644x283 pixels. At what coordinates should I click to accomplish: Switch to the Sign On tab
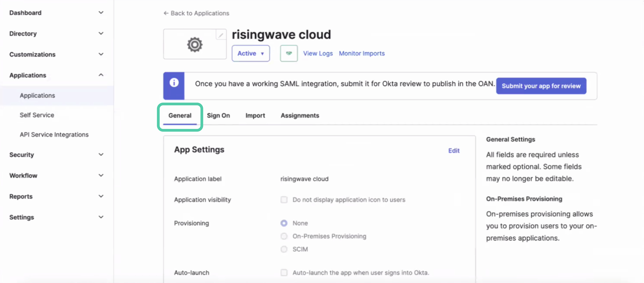coord(218,115)
